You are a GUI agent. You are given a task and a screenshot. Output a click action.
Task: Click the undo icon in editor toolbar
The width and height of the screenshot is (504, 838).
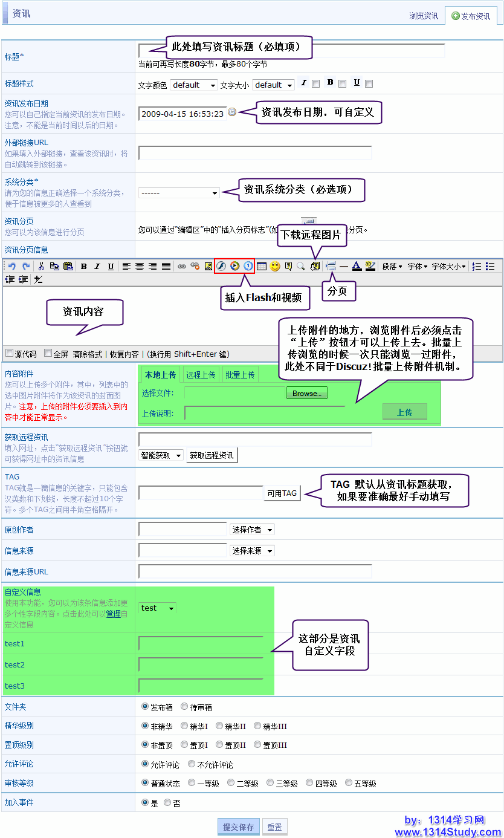(11, 266)
